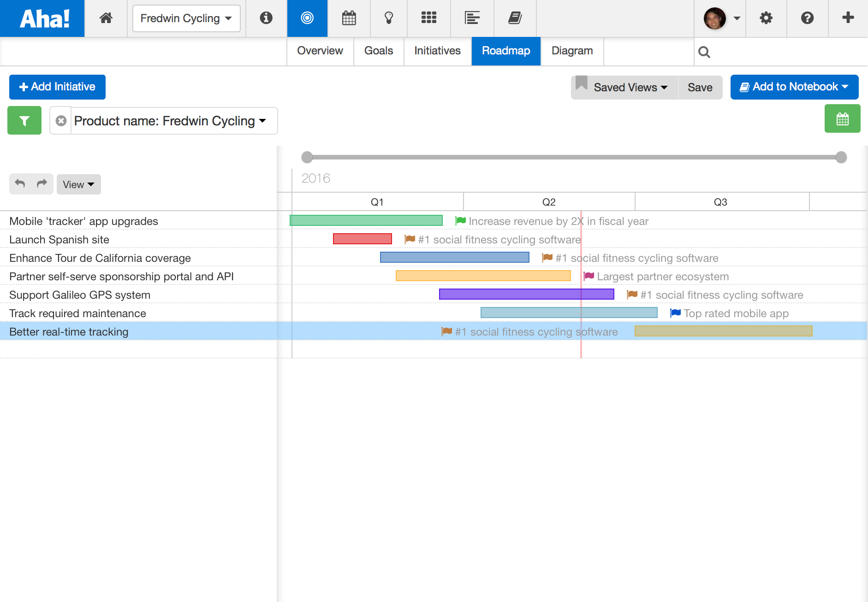Select the blue Tour de California bar
The width and height of the screenshot is (868, 602).
455,257
